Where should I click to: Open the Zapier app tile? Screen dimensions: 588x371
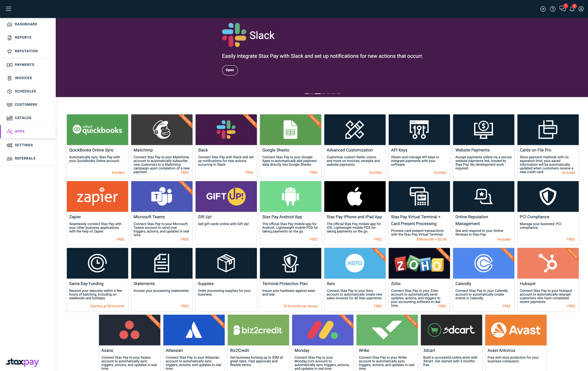pos(97,212)
